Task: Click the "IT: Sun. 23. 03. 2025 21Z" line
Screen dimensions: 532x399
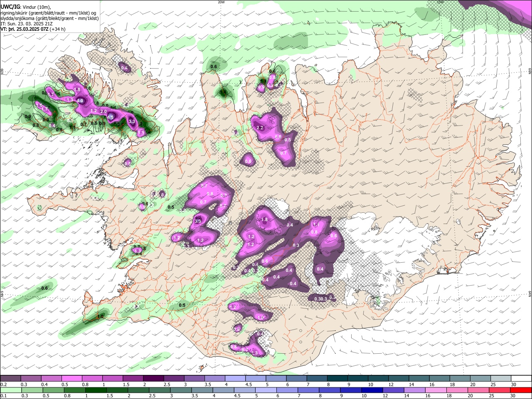Action: 26,24
